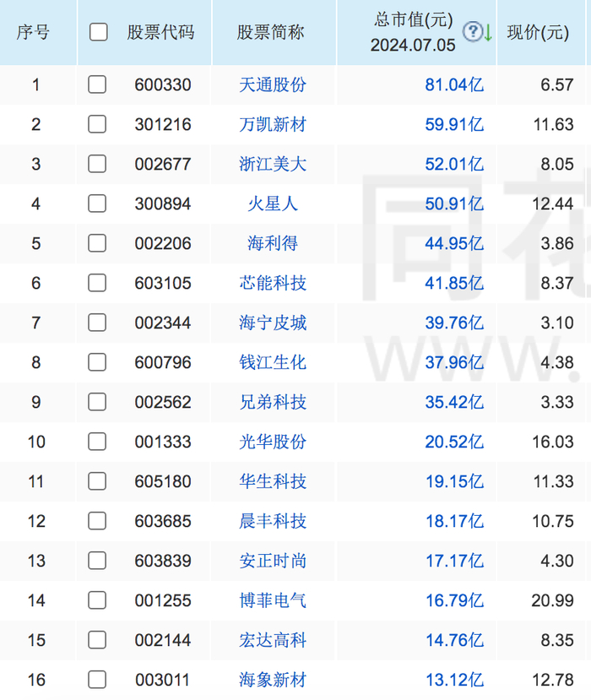
Task: Click the 59.91亿 market cap value
Action: tap(454, 124)
